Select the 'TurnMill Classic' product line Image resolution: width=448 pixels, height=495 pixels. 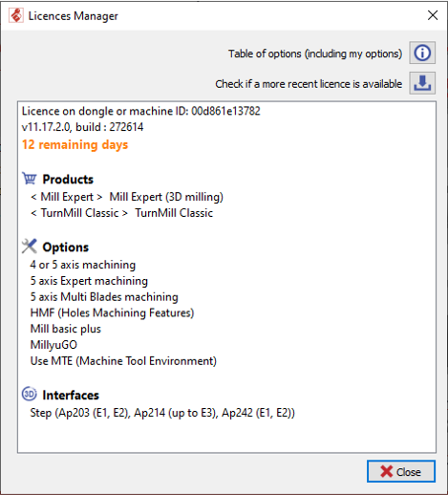tap(121, 213)
